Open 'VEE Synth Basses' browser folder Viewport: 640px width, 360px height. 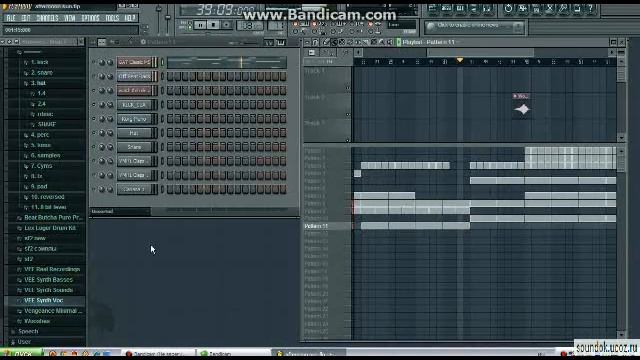(48, 280)
